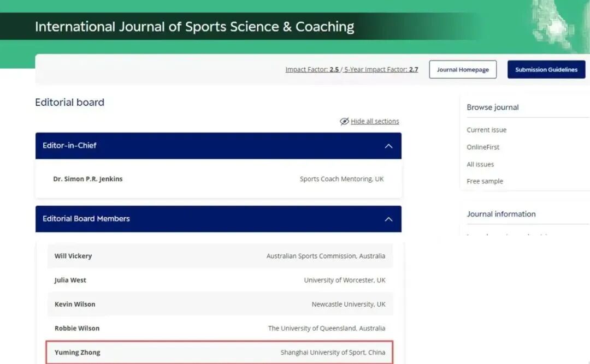Image resolution: width=590 pixels, height=364 pixels.
Task: Click the Editor-in-Chief section header bar
Action: click(218, 146)
